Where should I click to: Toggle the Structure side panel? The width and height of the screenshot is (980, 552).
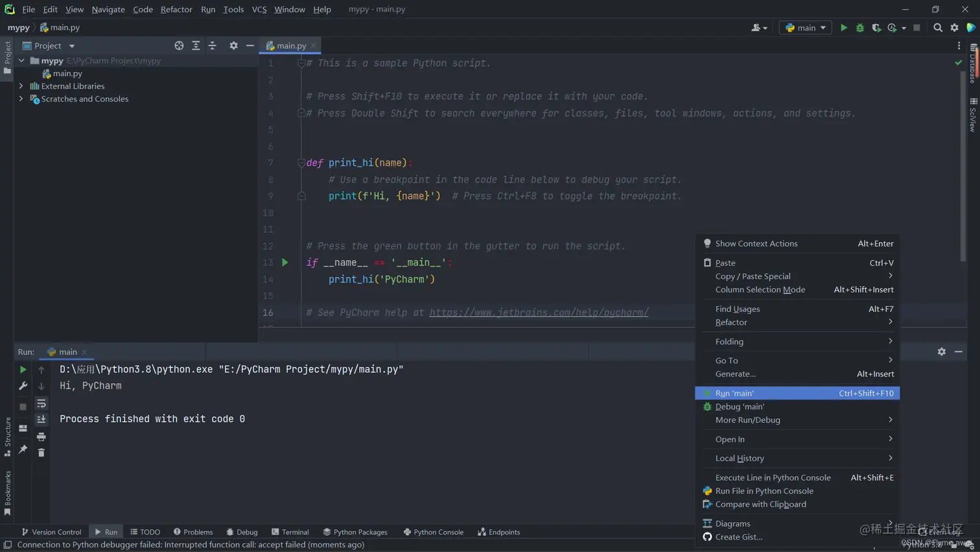click(x=7, y=437)
